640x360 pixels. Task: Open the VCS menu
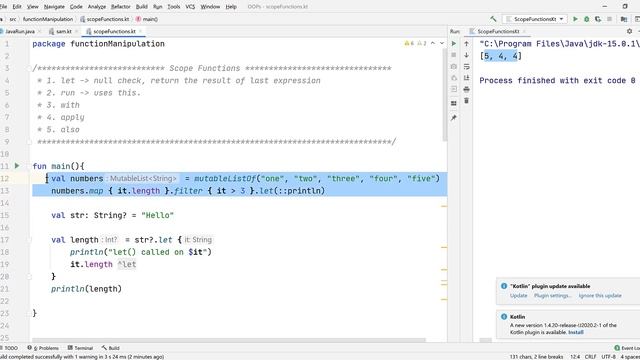(x=190, y=7)
